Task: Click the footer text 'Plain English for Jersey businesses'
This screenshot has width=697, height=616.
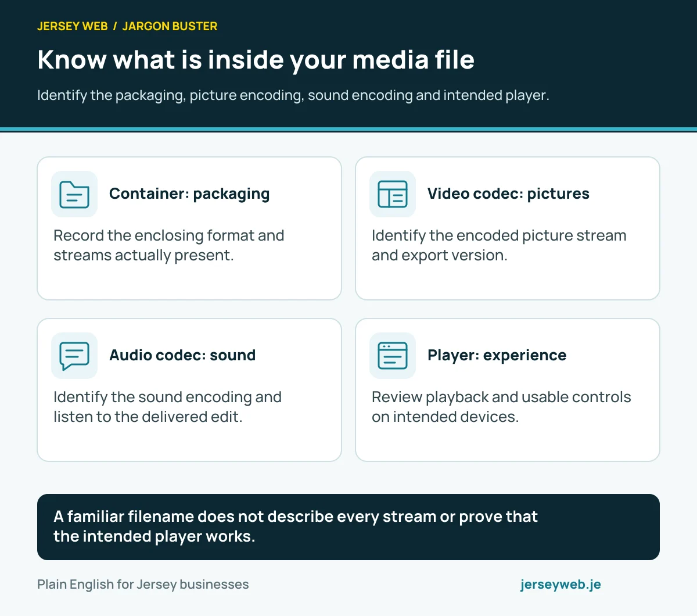Action: [143, 585]
